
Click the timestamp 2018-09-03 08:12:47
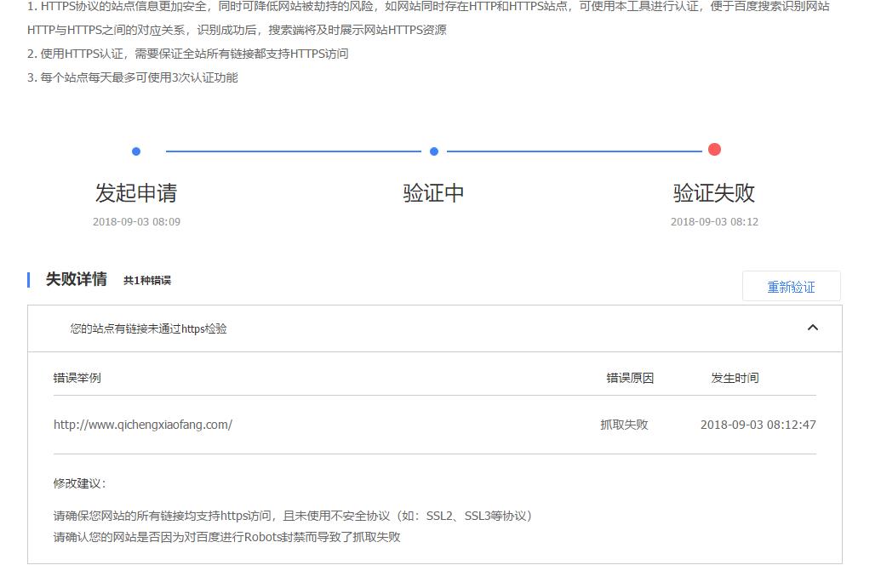tap(758, 424)
